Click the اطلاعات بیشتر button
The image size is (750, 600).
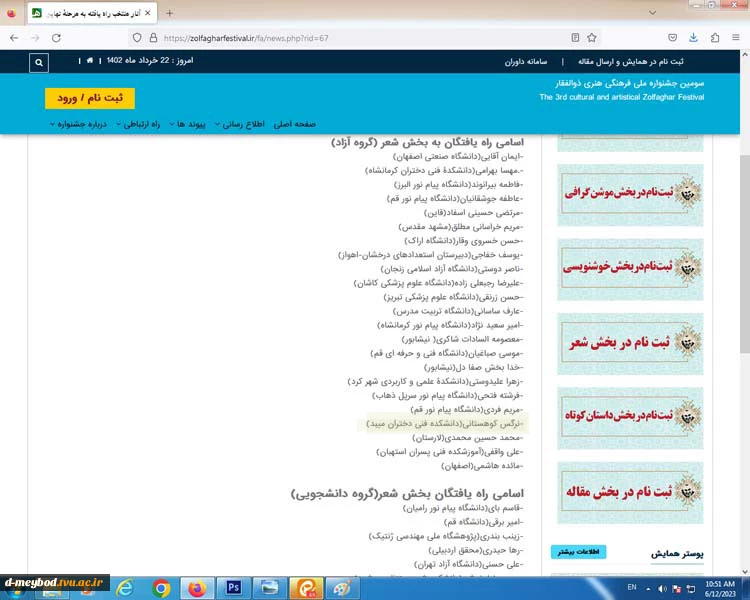(x=578, y=552)
